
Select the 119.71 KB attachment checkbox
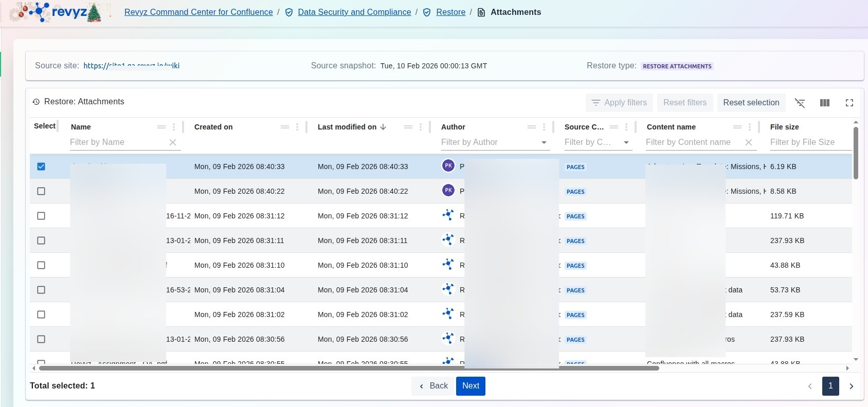pyautogui.click(x=41, y=216)
